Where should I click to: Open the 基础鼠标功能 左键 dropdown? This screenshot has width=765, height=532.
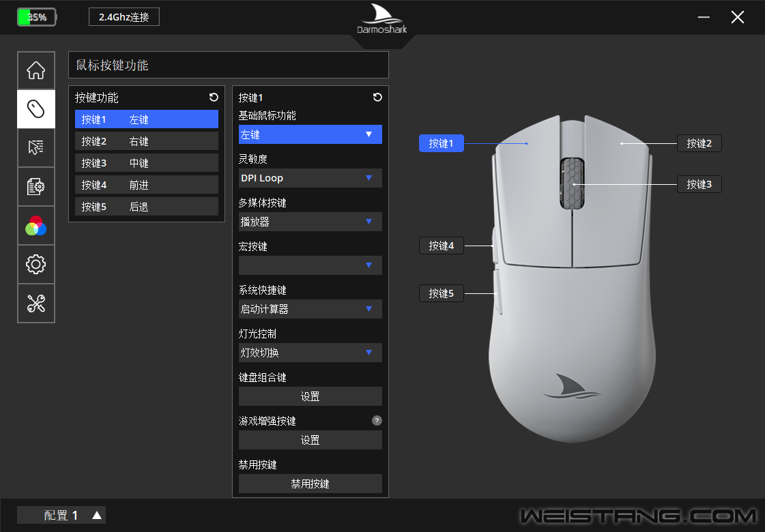click(311, 134)
